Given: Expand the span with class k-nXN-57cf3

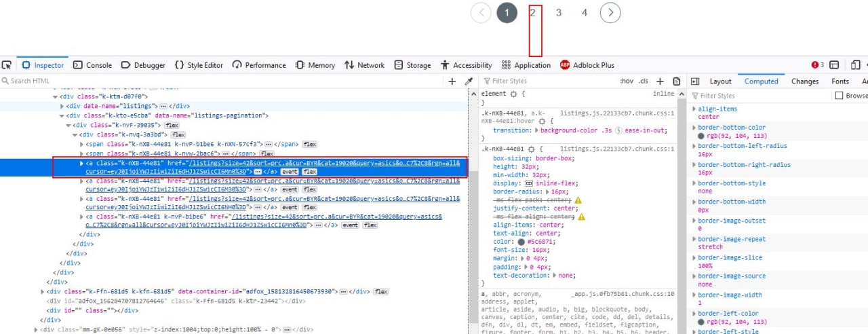Looking at the screenshot, I should tap(82, 144).
